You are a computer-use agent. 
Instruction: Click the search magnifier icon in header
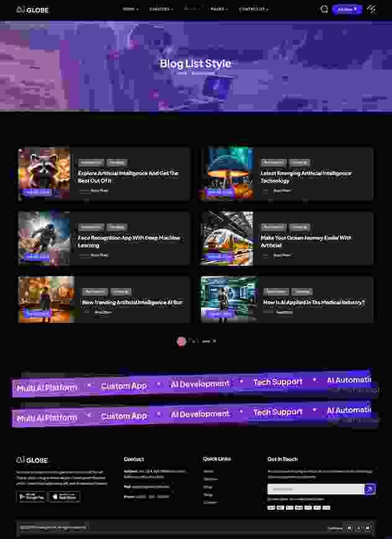pos(324,9)
